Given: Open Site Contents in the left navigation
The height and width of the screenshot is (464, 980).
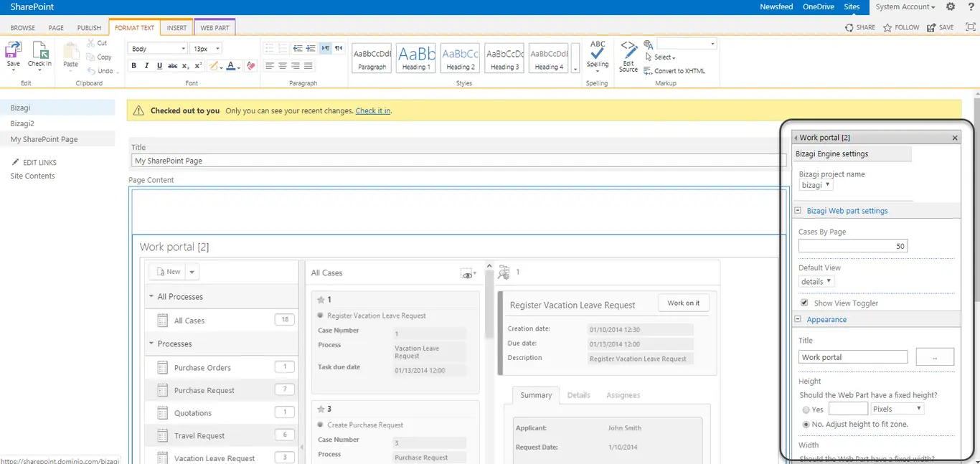Looking at the screenshot, I should point(32,176).
